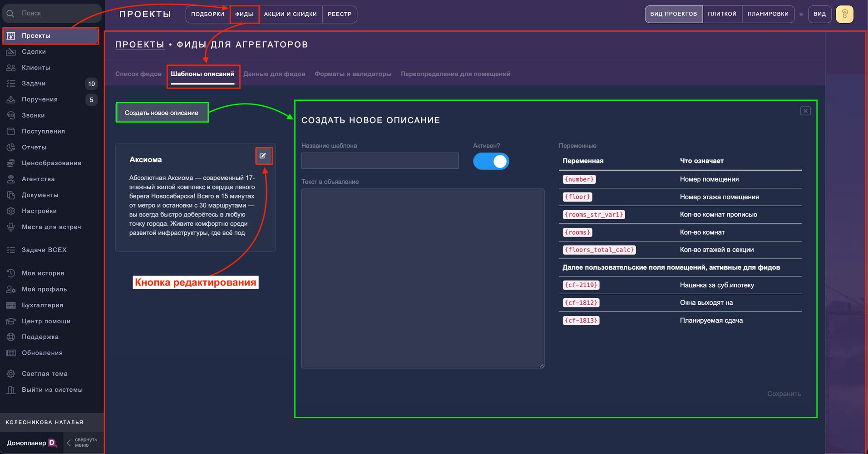Switch to Данные для фидов tab
868x454 pixels.
click(x=274, y=74)
